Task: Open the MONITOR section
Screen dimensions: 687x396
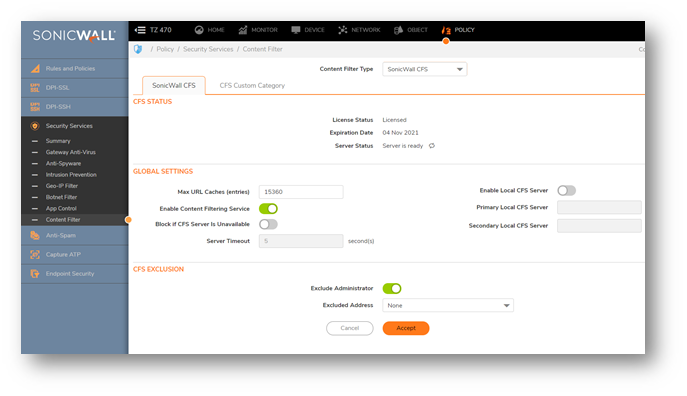Action: [258, 30]
